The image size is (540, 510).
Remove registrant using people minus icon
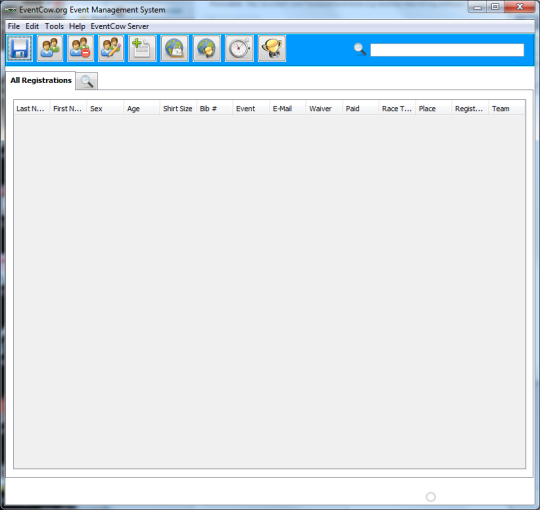click(80, 48)
